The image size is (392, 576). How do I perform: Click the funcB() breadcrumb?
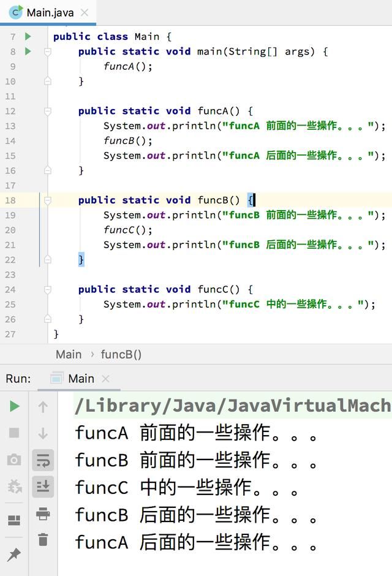[121, 355]
